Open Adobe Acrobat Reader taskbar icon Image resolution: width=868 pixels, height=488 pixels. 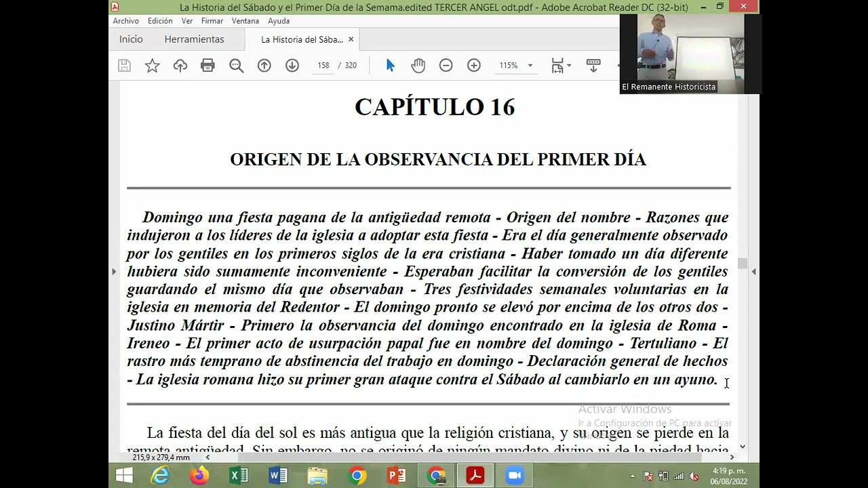point(475,476)
